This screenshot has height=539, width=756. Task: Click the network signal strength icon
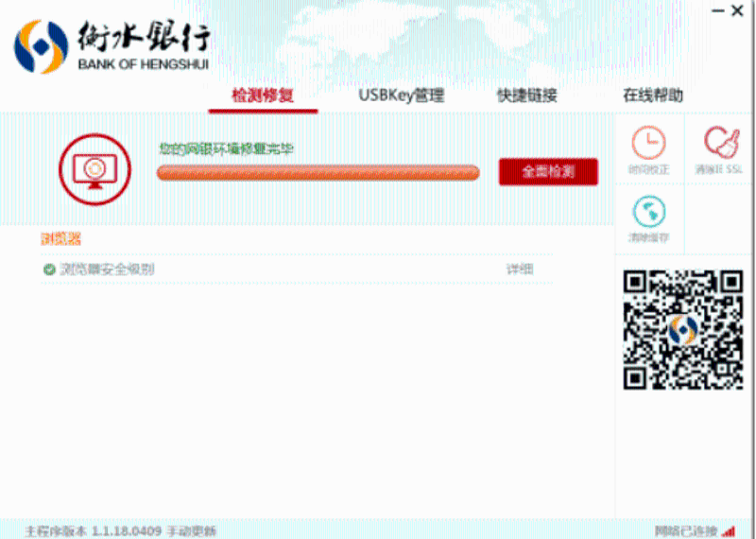(x=728, y=531)
